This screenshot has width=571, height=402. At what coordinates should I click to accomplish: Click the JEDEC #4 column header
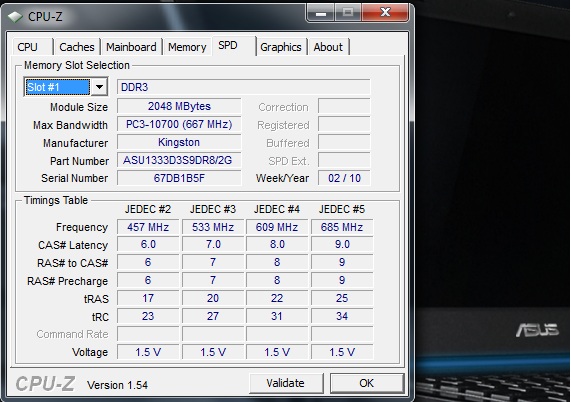coord(277,209)
